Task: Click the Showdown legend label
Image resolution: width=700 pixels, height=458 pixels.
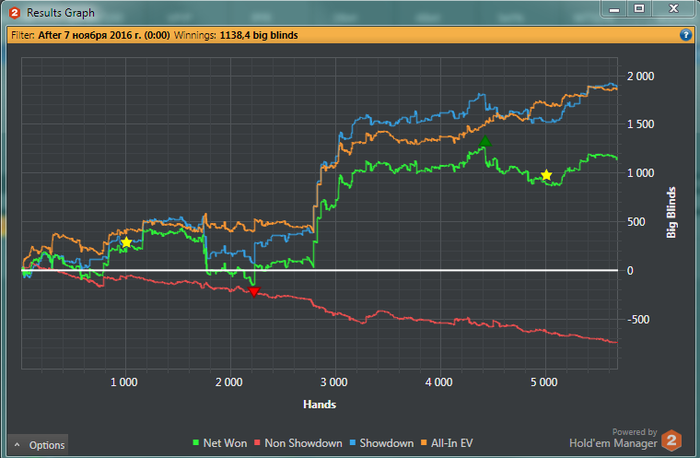Action: click(x=387, y=443)
